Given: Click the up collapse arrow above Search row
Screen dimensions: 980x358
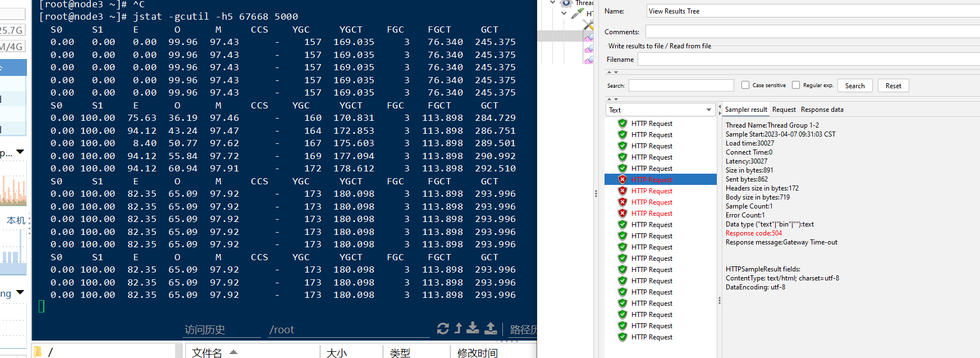Looking at the screenshot, I should coord(609,72).
